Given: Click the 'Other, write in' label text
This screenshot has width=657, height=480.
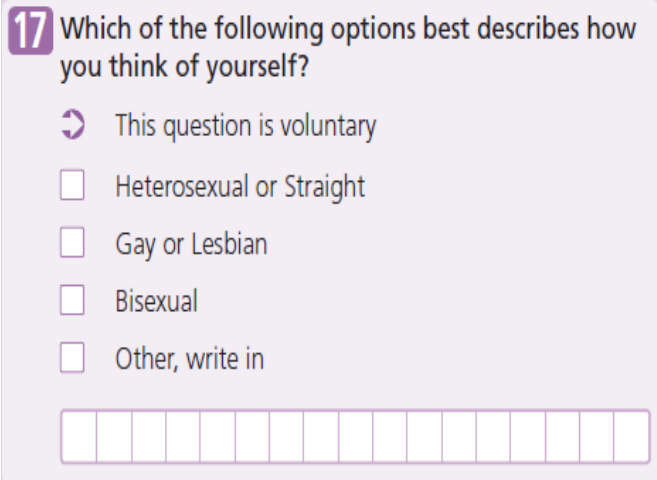Looking at the screenshot, I should 189,358.
